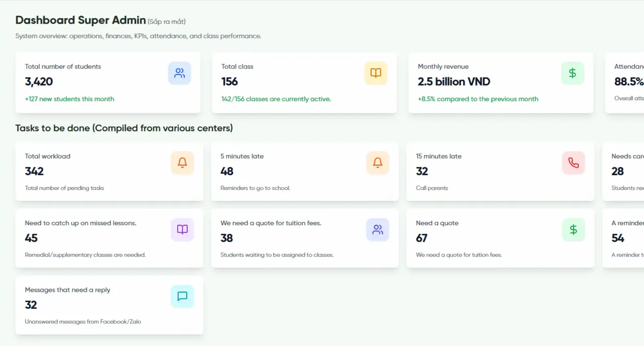The image size is (644, 346).
Task: Click '142/156 classes are currently active.' text
Action: [276, 99]
